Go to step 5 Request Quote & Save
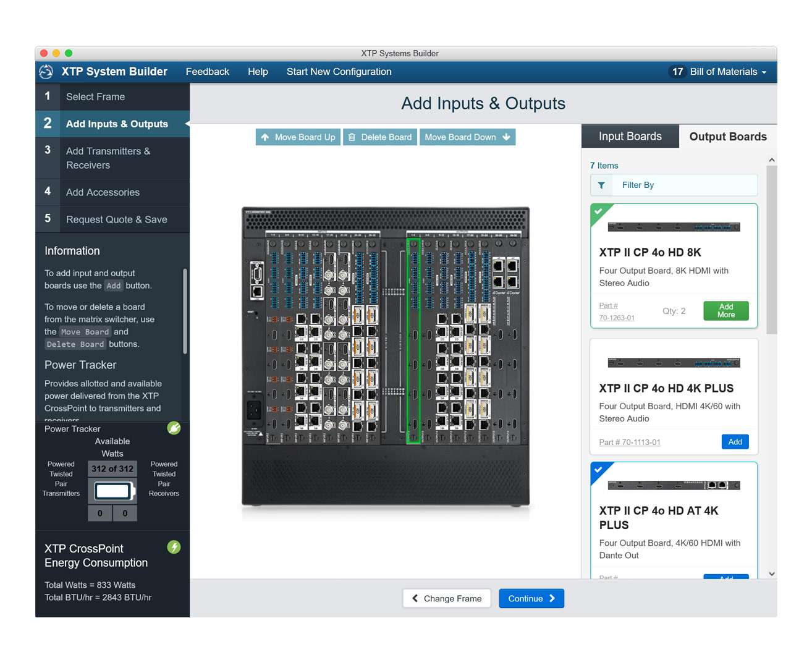Screen dimensions: 812x665 [112, 219]
